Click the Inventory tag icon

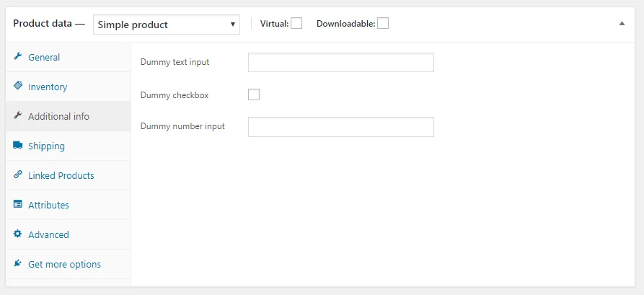click(x=17, y=85)
